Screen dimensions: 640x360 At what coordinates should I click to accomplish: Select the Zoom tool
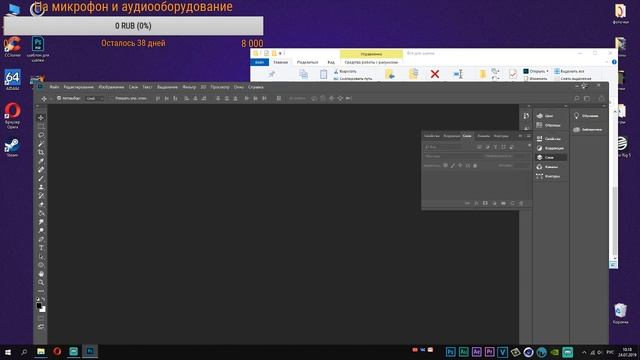[x=41, y=282]
